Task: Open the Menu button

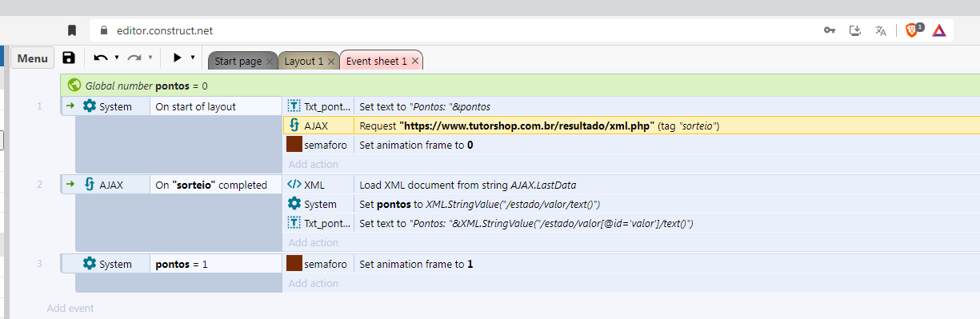Action: tap(33, 58)
